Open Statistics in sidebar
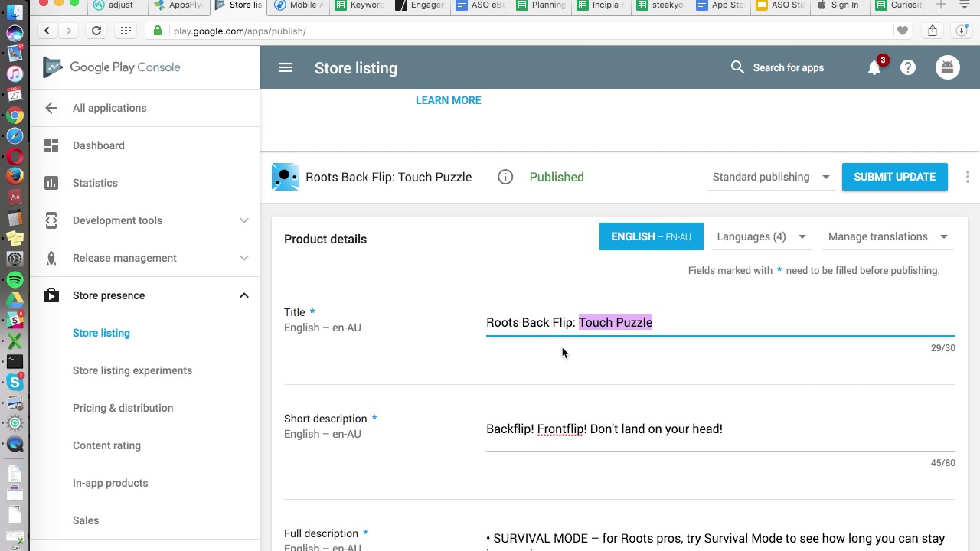The image size is (980, 551). click(x=95, y=183)
